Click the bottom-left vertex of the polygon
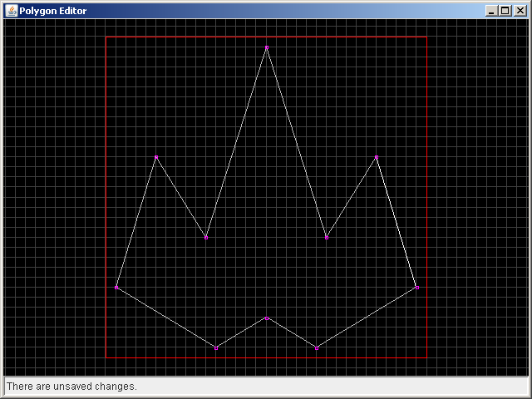Screen dimensions: 532x399 point(216,347)
